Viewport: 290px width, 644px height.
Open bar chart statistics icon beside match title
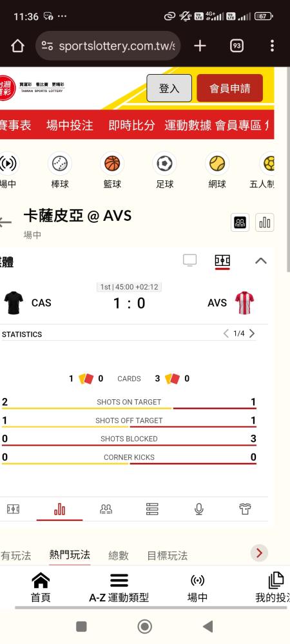pos(265,223)
